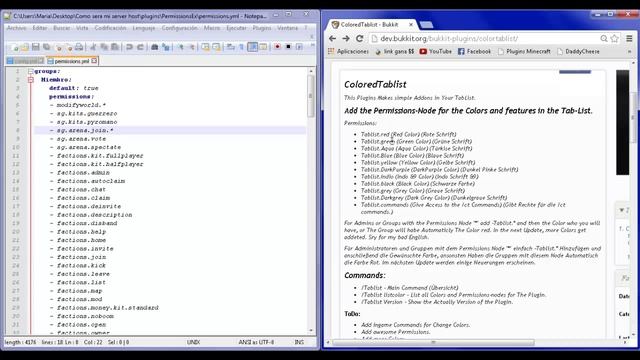Viewport: 640px width, 360px height.
Task: Open the Plugins menu in Notepad++
Action: click(x=262, y=28)
